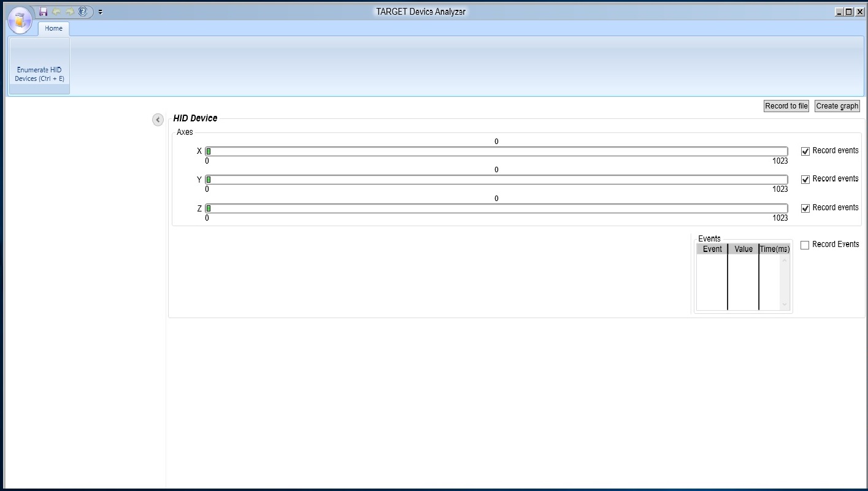
Task: Click Enumerate HID Devices button
Action: pyautogui.click(x=40, y=66)
